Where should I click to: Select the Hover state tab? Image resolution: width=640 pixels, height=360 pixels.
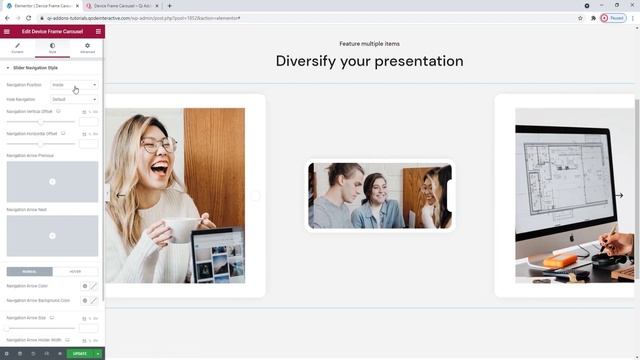point(76,271)
